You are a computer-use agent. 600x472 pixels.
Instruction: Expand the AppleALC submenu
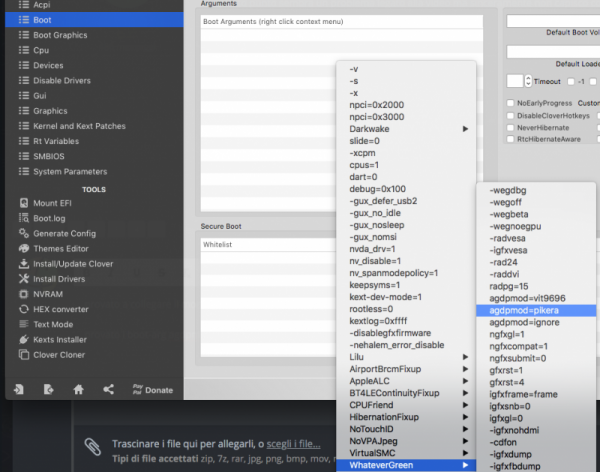pos(406,381)
